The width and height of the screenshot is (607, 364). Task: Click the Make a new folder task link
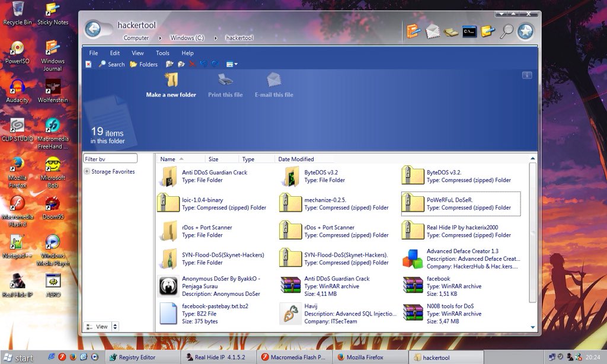coord(171,94)
